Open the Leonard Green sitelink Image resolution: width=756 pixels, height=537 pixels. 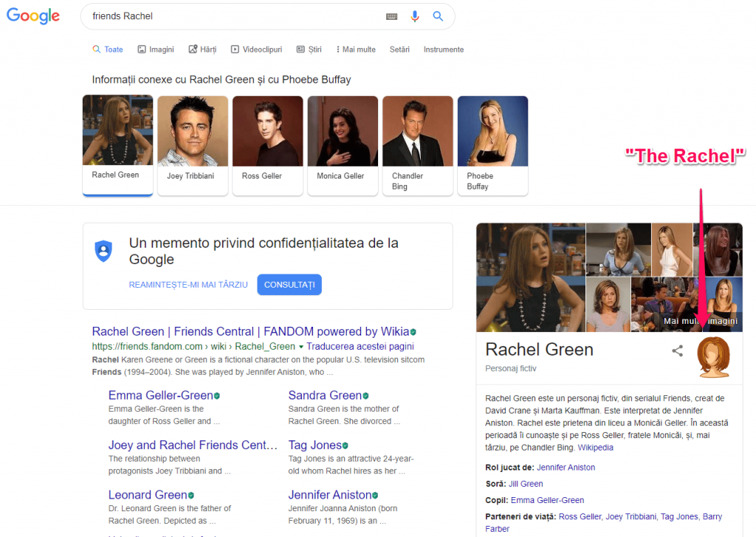[x=148, y=495]
